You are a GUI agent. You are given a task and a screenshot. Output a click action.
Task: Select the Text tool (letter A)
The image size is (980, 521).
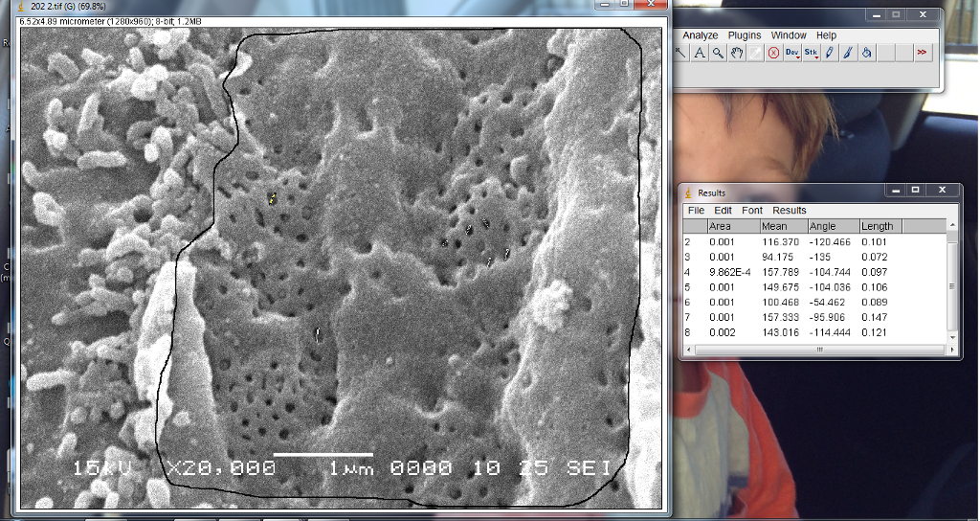(700, 54)
